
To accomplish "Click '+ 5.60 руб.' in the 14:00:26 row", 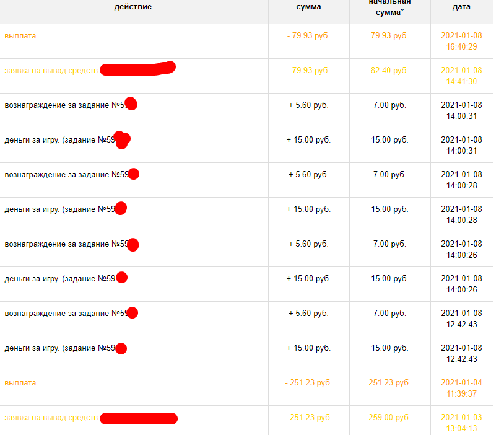I will point(308,244).
